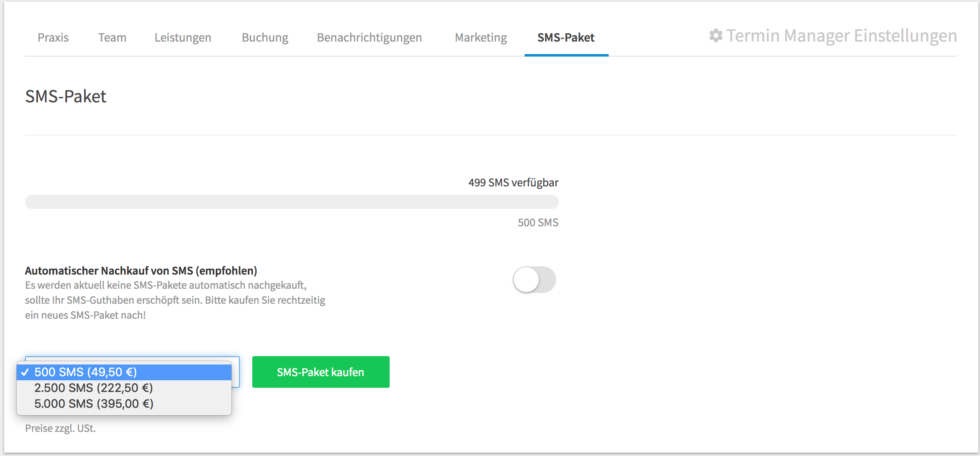
Task: Click the 'Es werden aktuell keine SMS-Pakete' description
Action: [x=175, y=300]
